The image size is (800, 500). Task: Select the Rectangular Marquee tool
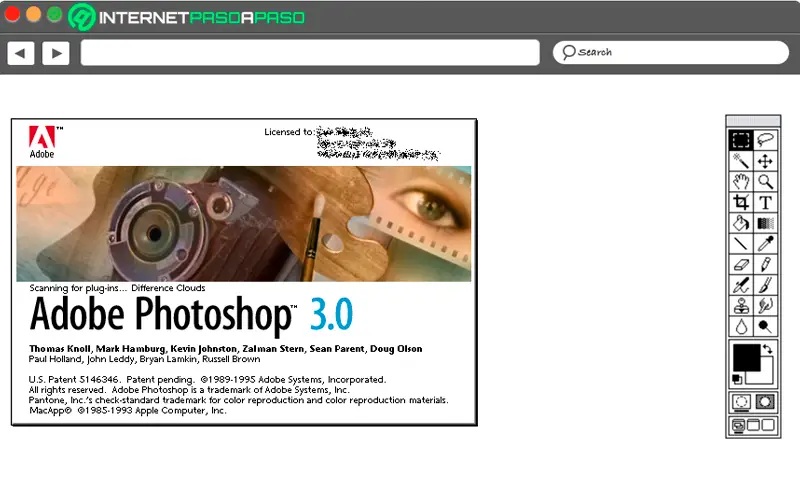[741, 140]
